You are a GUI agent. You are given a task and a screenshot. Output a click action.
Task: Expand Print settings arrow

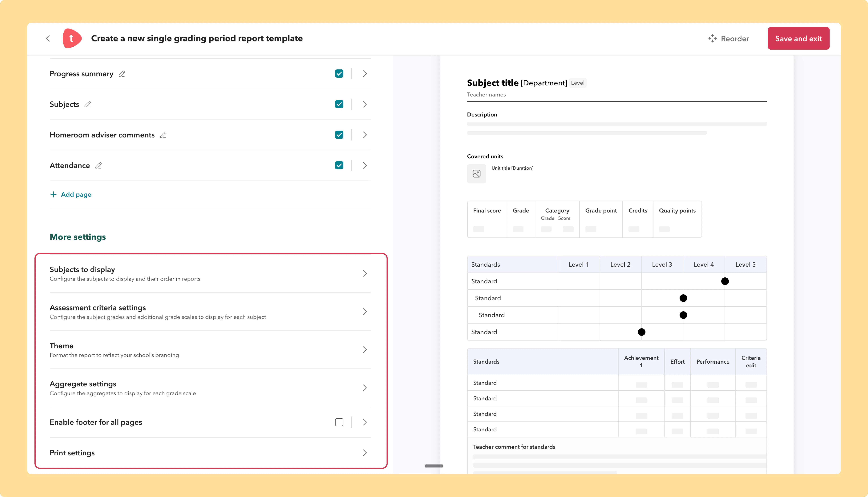[x=365, y=453]
